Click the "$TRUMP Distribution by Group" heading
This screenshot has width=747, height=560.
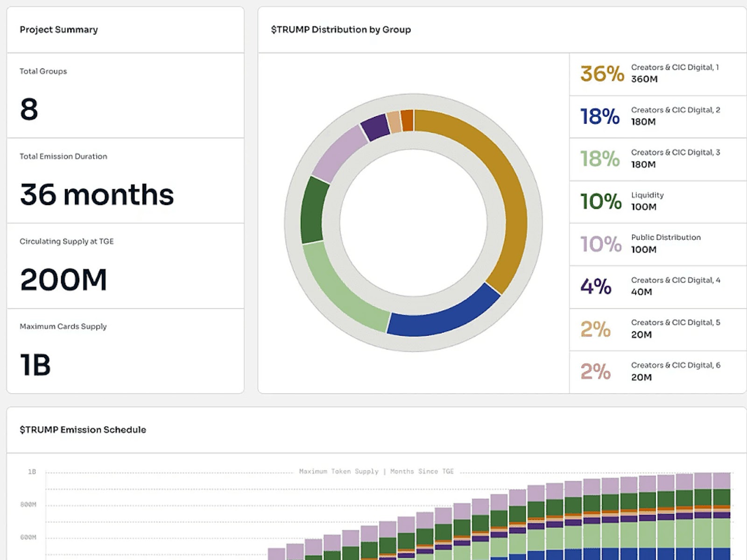341,30
